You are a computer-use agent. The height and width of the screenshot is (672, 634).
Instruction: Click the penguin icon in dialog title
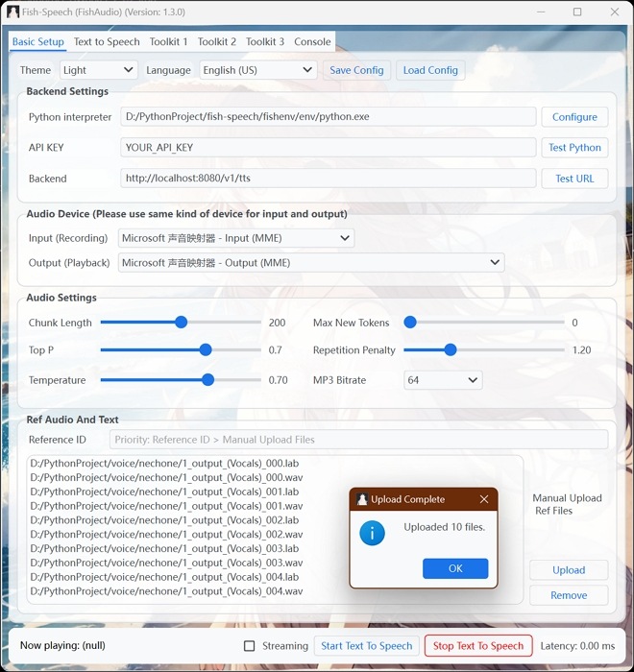point(361,499)
